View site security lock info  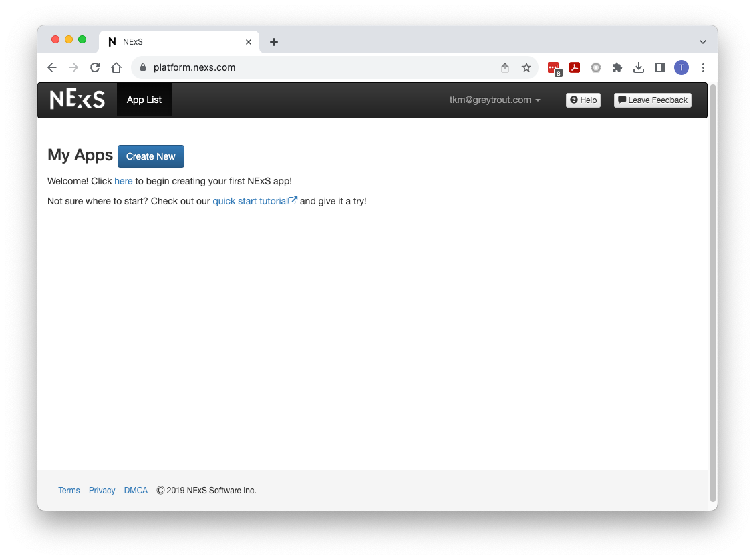[143, 67]
